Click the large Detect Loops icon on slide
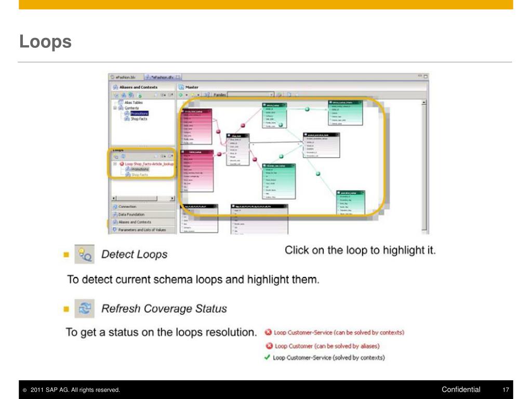This screenshot has width=532, height=399. point(85,254)
